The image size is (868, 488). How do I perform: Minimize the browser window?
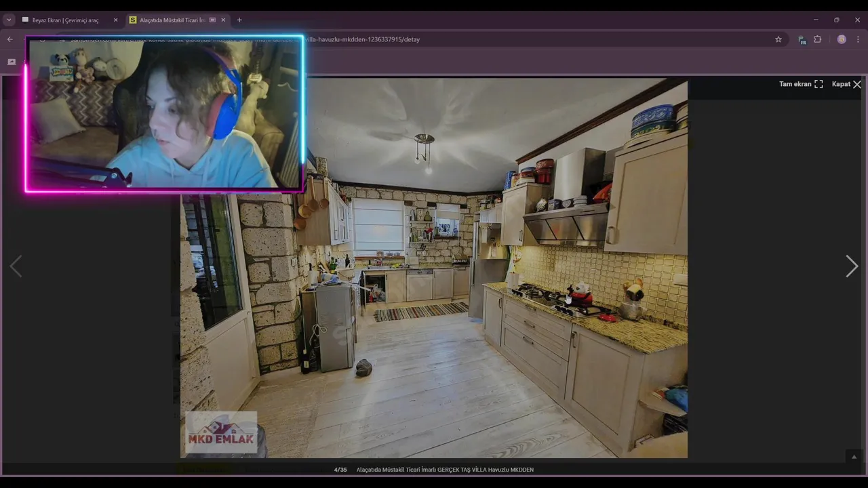click(816, 20)
